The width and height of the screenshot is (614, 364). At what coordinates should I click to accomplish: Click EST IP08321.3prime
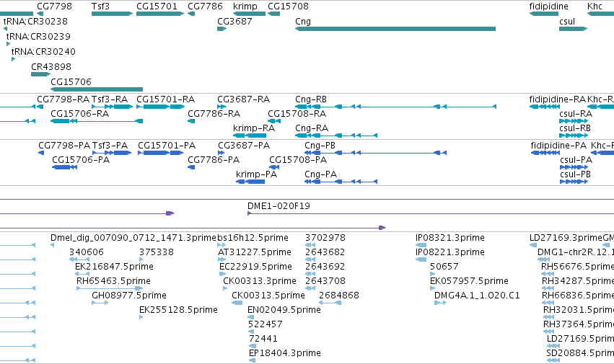click(421, 245)
